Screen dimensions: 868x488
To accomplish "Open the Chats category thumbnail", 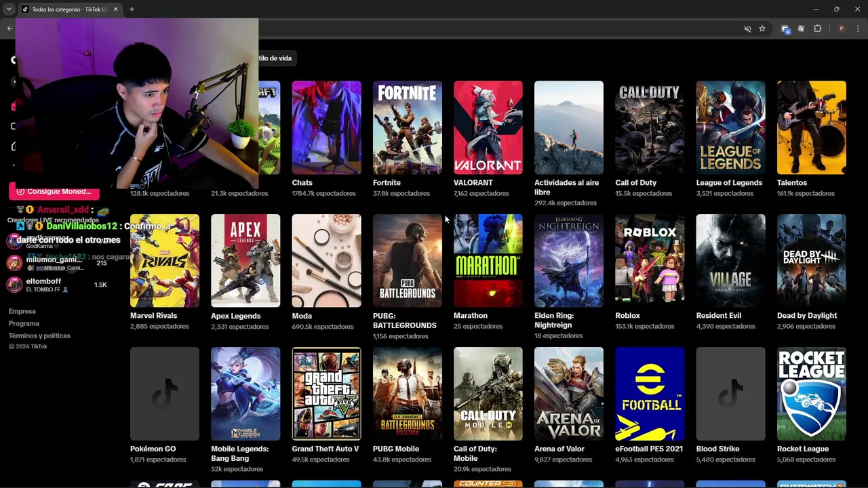I will click(x=326, y=127).
